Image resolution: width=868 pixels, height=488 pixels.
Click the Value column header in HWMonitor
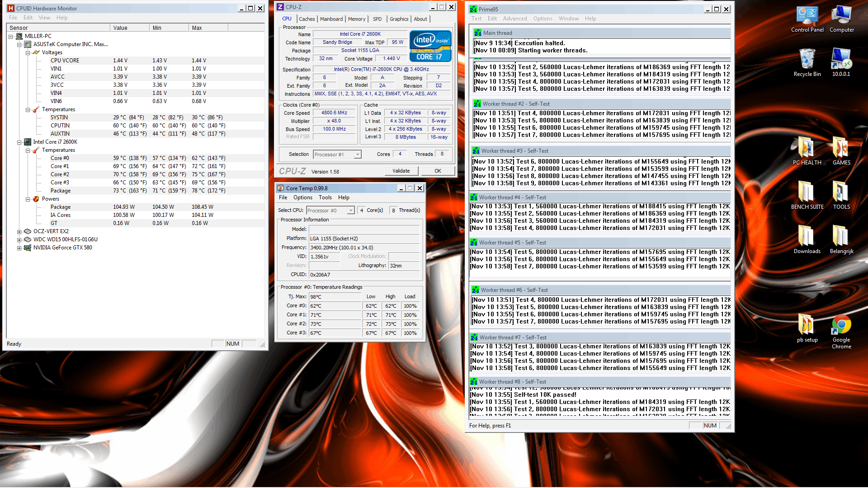(130, 28)
